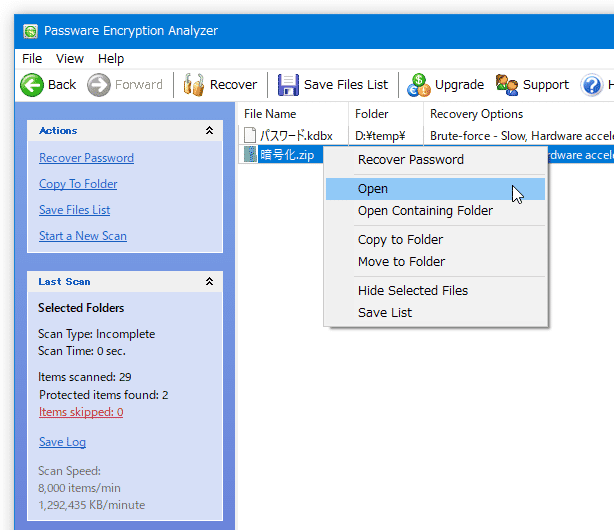
Task: Click the blue Help question mark icon
Action: coord(592,85)
